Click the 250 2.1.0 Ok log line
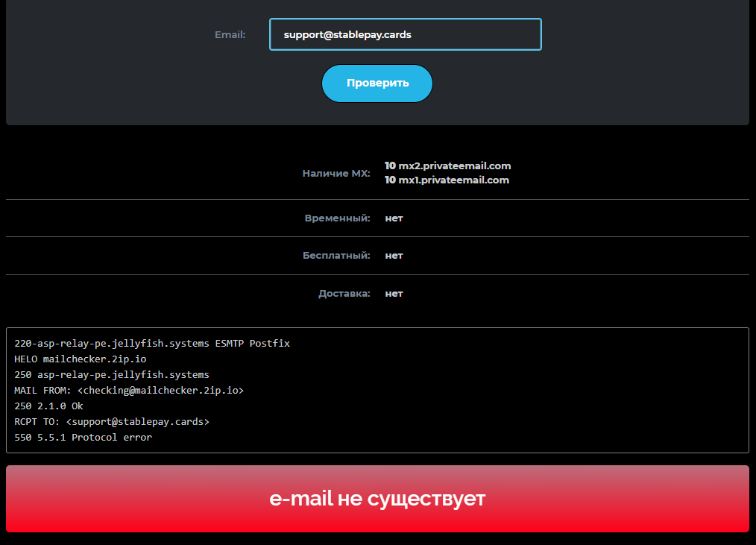This screenshot has width=756, height=545. pyautogui.click(x=48, y=406)
